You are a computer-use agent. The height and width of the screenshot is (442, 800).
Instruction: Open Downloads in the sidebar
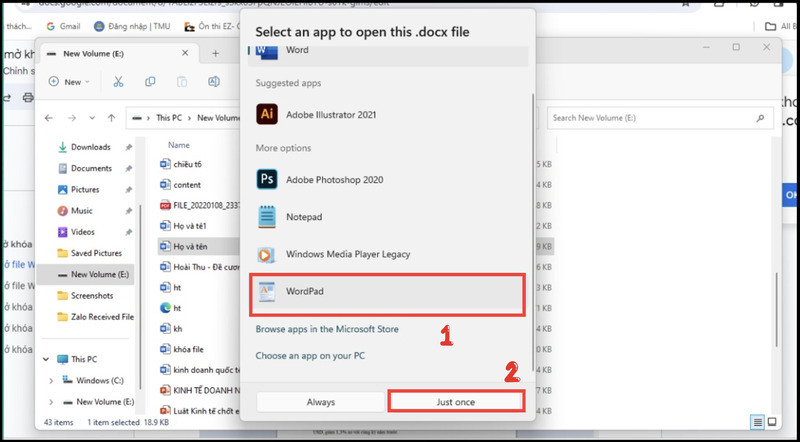(x=90, y=147)
